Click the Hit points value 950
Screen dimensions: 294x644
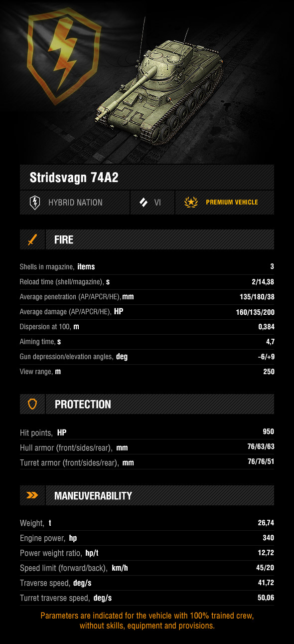pyautogui.click(x=268, y=432)
